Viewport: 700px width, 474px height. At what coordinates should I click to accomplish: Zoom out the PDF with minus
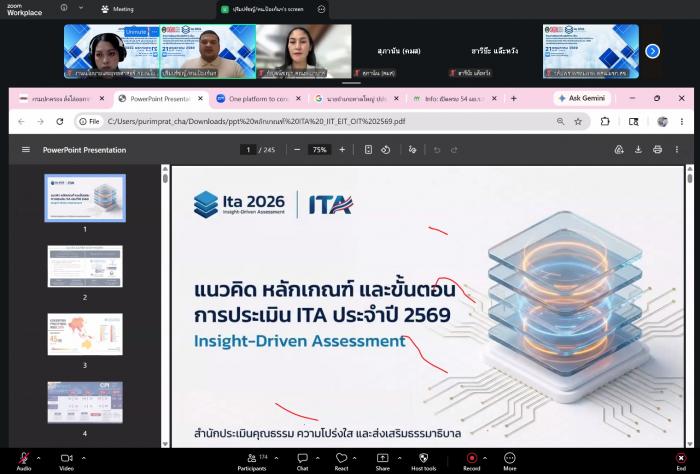pos(297,150)
